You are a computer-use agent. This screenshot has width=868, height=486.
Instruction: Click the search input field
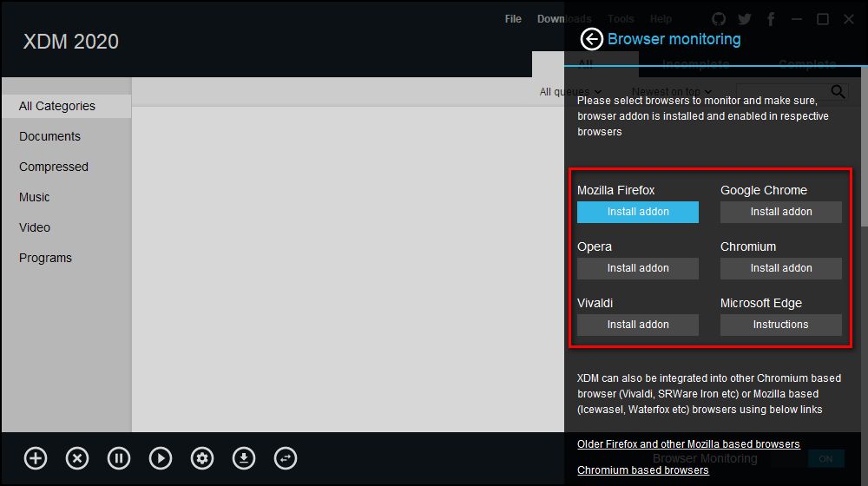click(x=783, y=91)
